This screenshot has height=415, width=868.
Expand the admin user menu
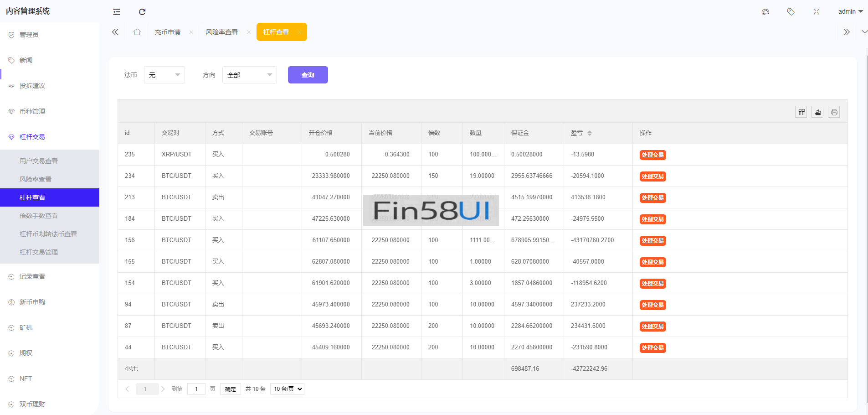pos(850,12)
